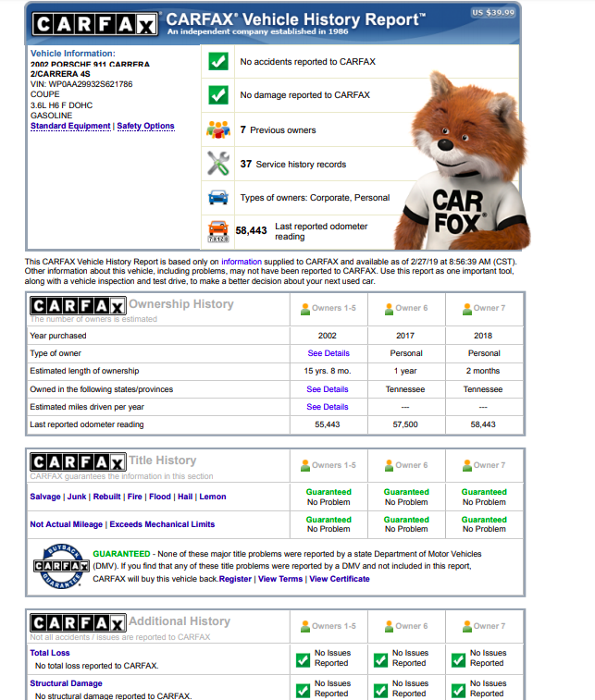Click the CARFAX logo in Ownership History

78,306
